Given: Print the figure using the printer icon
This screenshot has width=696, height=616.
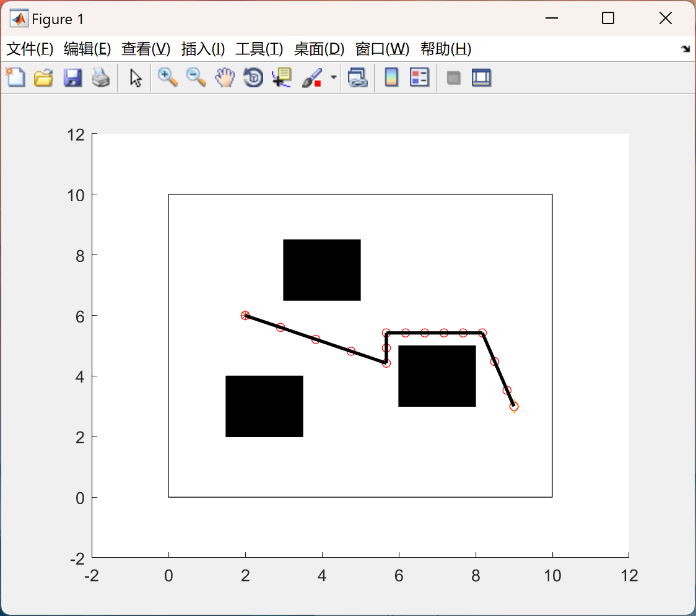Looking at the screenshot, I should coord(101,77).
